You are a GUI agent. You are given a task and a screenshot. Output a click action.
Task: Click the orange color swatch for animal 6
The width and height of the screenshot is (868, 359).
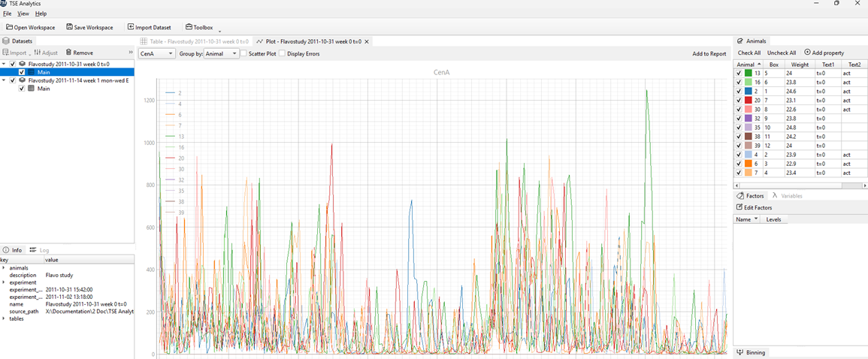pyautogui.click(x=748, y=164)
